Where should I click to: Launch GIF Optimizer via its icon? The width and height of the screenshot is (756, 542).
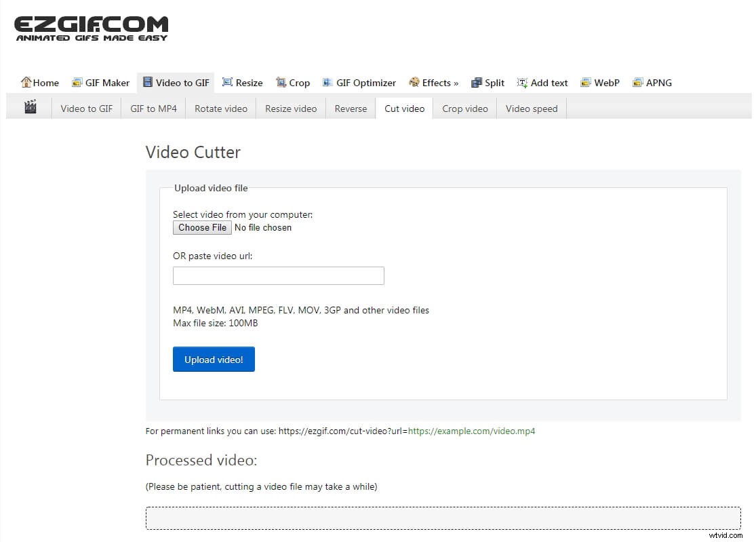(328, 82)
